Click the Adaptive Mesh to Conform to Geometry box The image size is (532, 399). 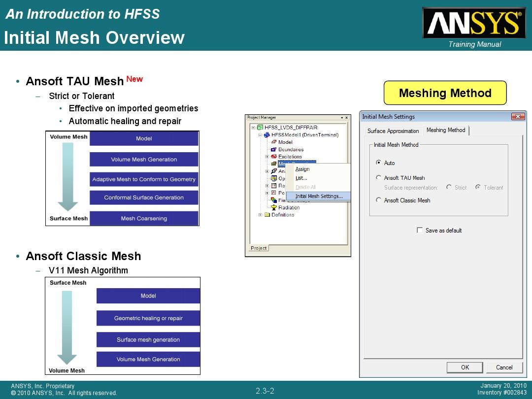tap(144, 179)
